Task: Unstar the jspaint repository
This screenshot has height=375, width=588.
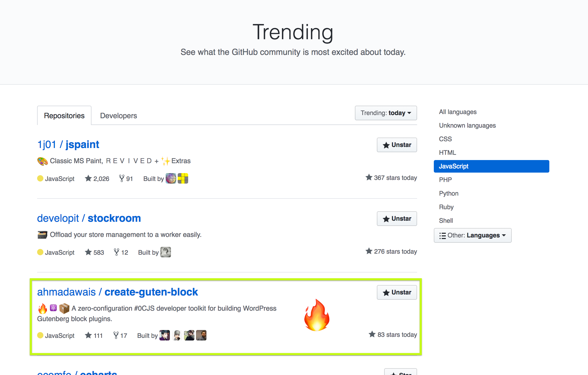Action: (397, 145)
